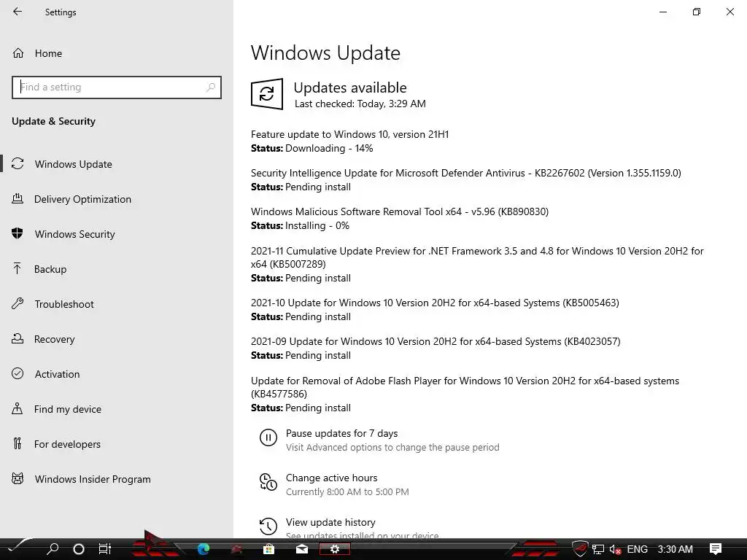
Task: Click the 'Downloading - 14%' status
Action: tap(329, 148)
